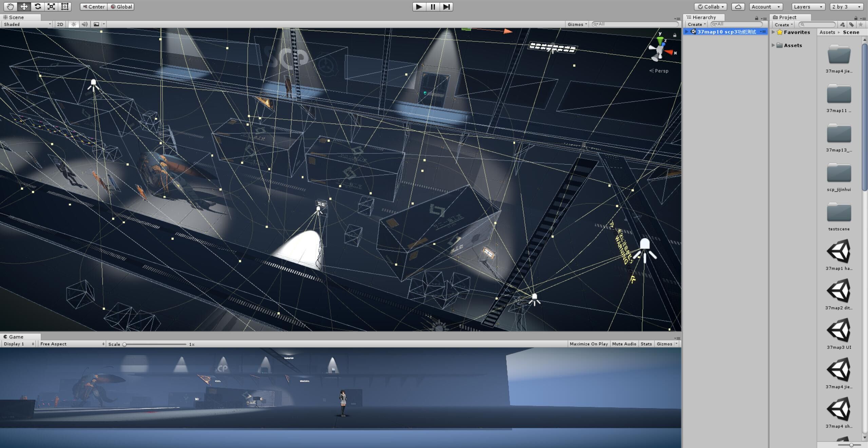Click the Pause button
The height and width of the screenshot is (448, 868).
coord(433,6)
